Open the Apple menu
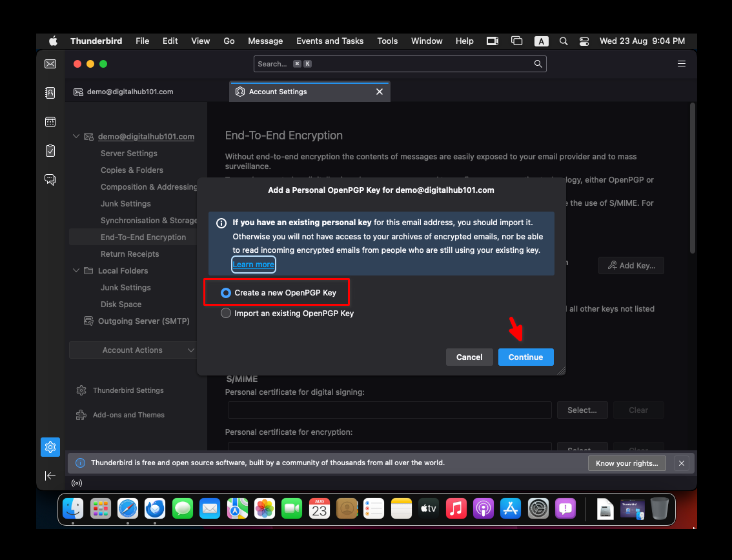Image resolution: width=732 pixels, height=560 pixels. (x=53, y=41)
